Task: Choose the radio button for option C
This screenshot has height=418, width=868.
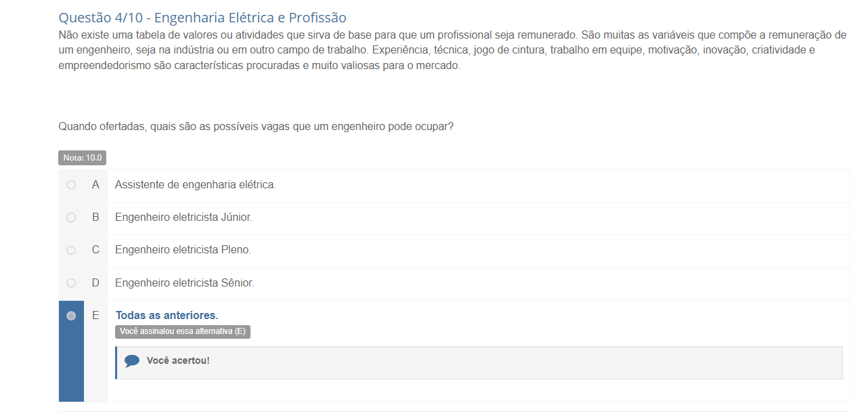Action: pyautogui.click(x=71, y=250)
